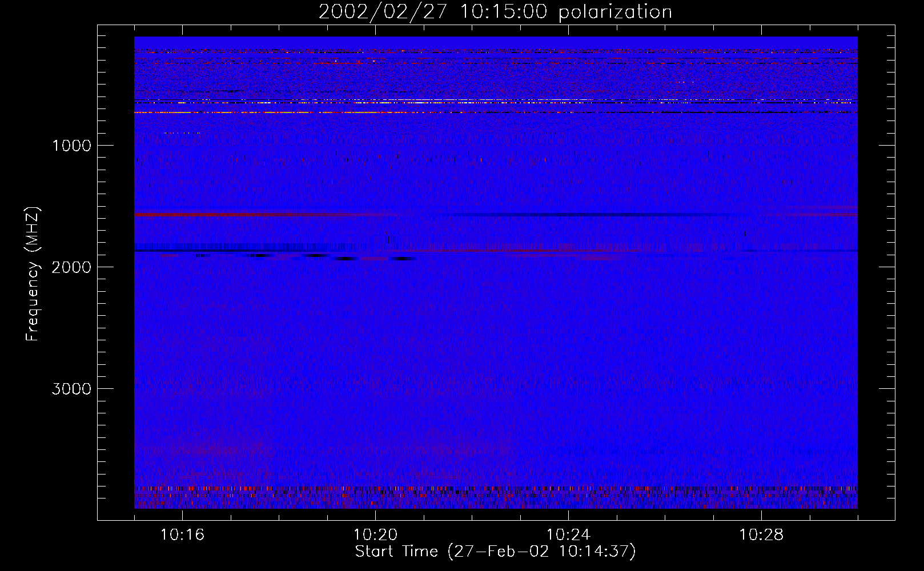Viewport: 924px width, 571px height.
Task: Select the 3000 frequency axis label
Action: [71, 389]
